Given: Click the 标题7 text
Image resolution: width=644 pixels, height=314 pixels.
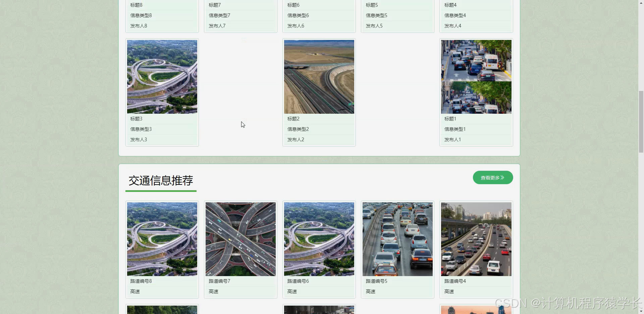Looking at the screenshot, I should point(215,5).
